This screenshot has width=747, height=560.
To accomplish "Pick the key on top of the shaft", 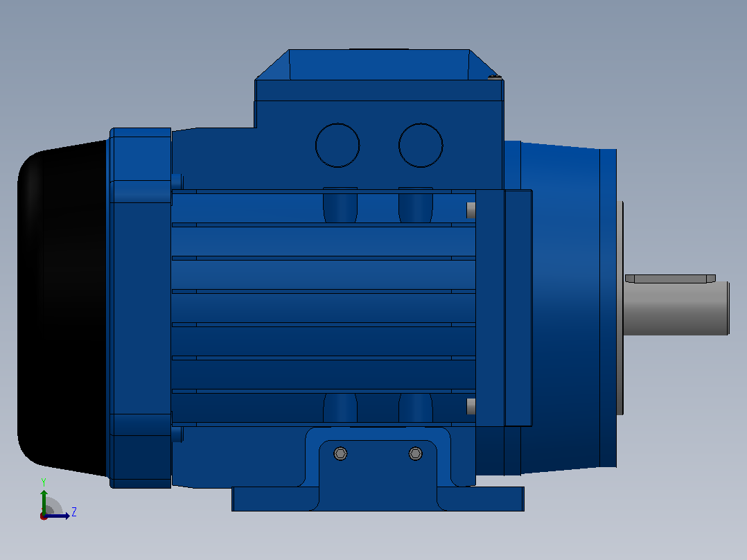I will click(670, 279).
